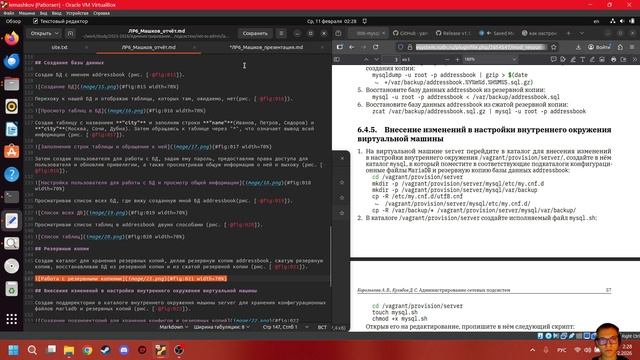This screenshot has width=640, height=360.
Task: Select the Text Editor dock icon
Action: pos(11,220)
